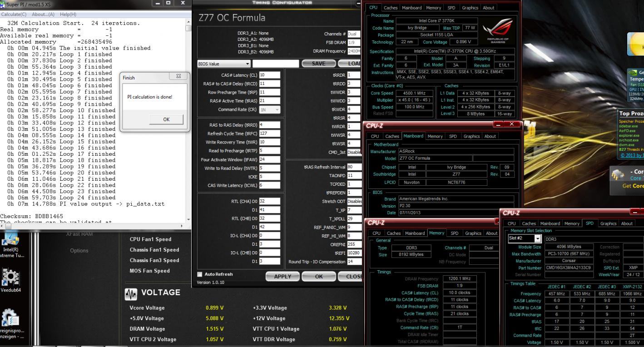Tick the Auto Refresh checkbox
The height and width of the screenshot is (347, 644).
point(200,274)
